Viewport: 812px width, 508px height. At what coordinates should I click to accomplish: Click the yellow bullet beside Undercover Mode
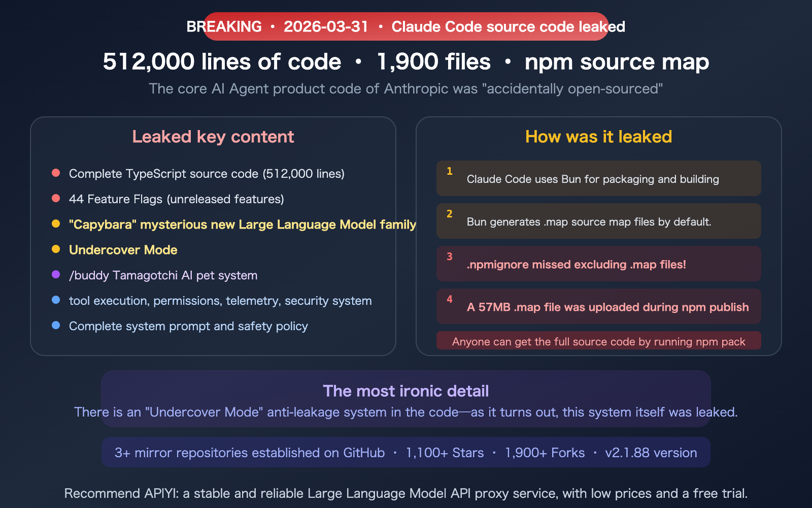point(56,249)
